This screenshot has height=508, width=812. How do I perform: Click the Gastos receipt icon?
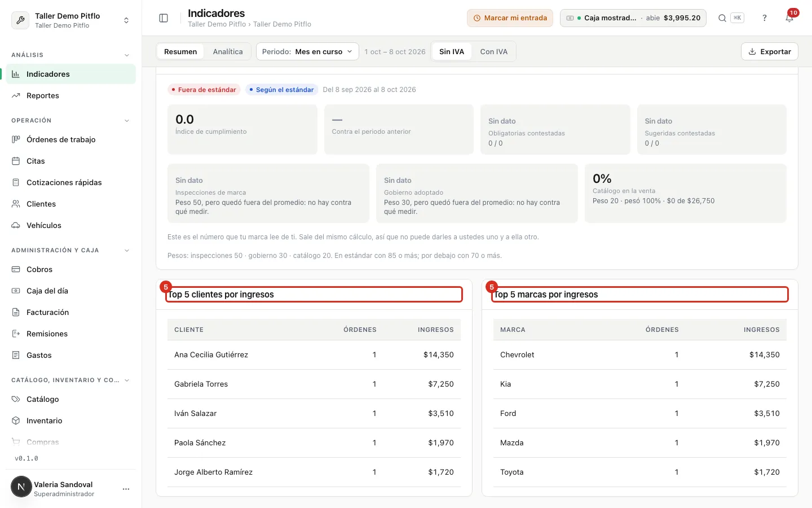pos(16,355)
